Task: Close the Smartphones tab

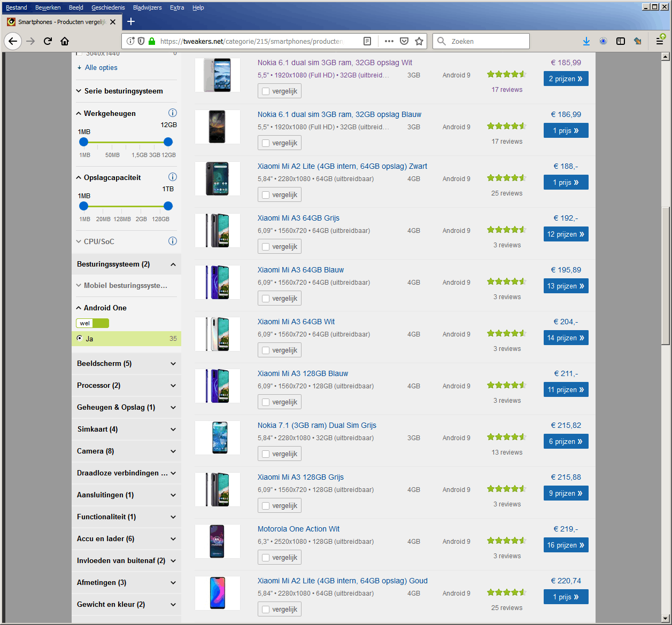Action: 113,22
